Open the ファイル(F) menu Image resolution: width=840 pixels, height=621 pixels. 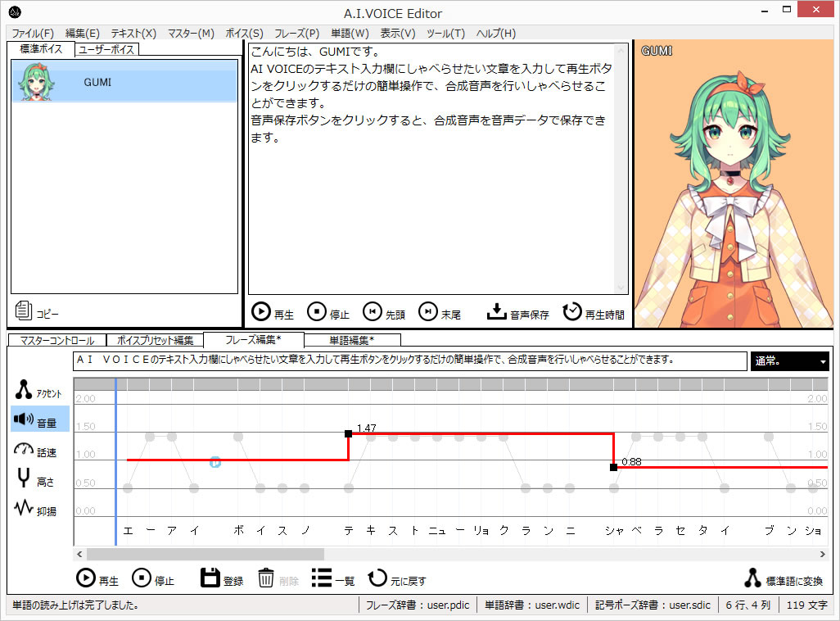(33, 34)
